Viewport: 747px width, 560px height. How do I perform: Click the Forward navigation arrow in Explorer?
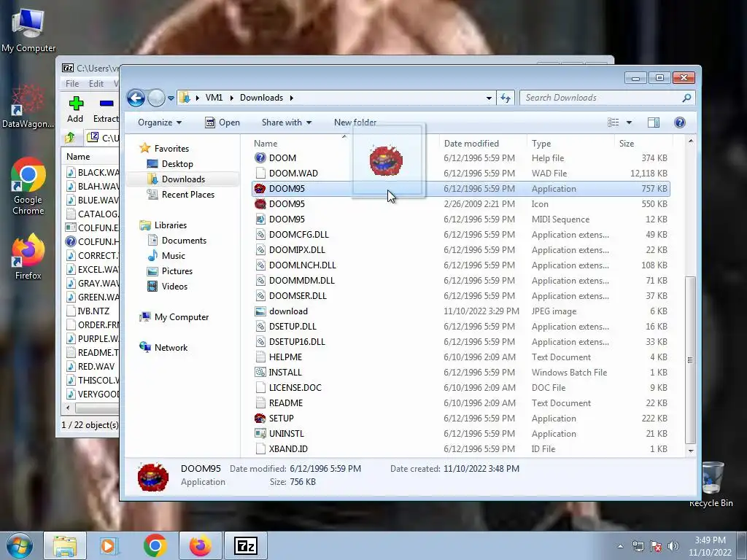(156, 98)
